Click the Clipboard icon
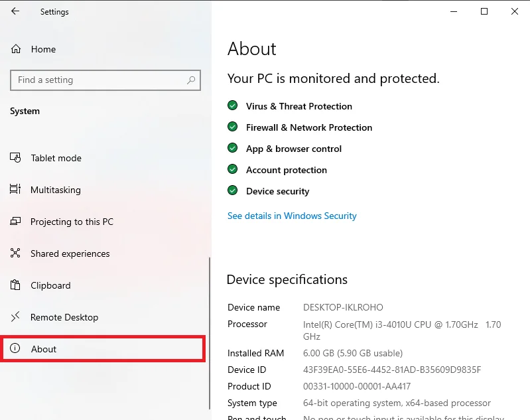The width and height of the screenshot is (530, 420). (x=15, y=285)
